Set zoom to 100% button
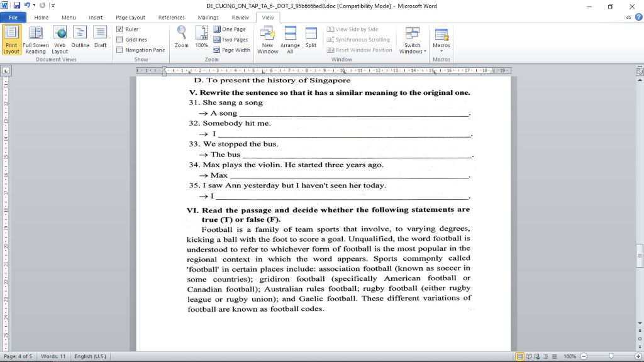The height and width of the screenshot is (362, 644). (201, 37)
